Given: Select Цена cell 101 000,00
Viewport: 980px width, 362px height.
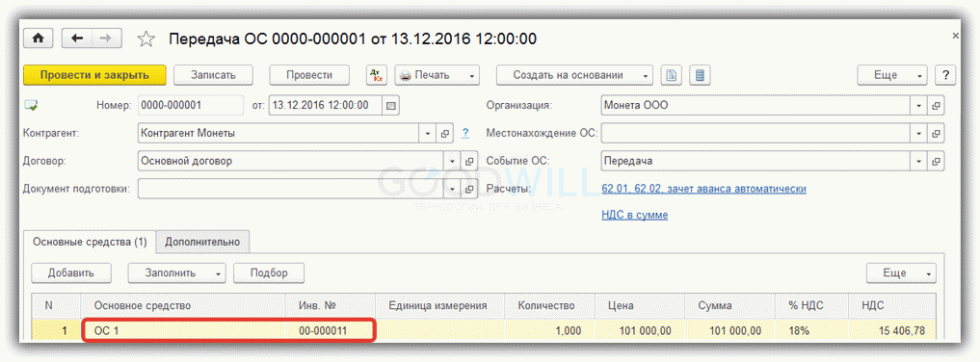Looking at the screenshot, I should coord(640,330).
